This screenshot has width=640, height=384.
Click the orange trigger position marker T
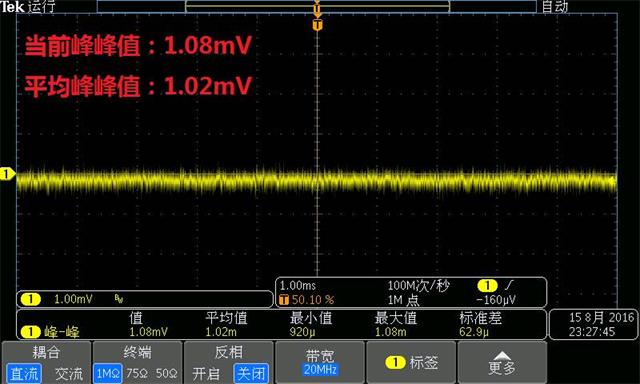318,25
